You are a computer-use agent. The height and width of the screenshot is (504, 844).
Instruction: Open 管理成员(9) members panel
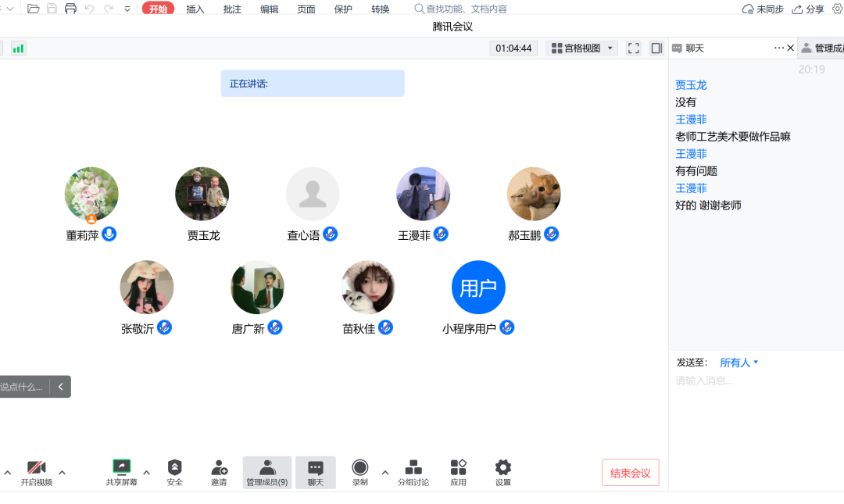coord(267,473)
